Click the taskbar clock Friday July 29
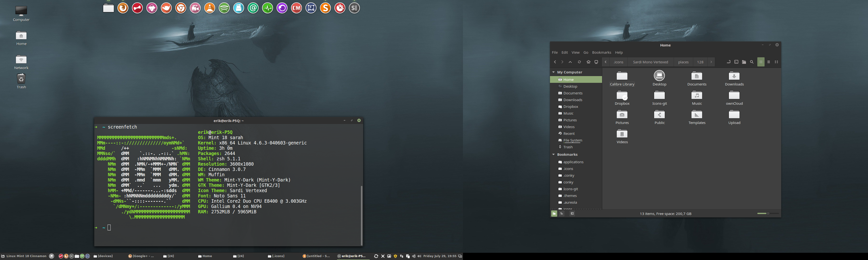 click(x=440, y=256)
